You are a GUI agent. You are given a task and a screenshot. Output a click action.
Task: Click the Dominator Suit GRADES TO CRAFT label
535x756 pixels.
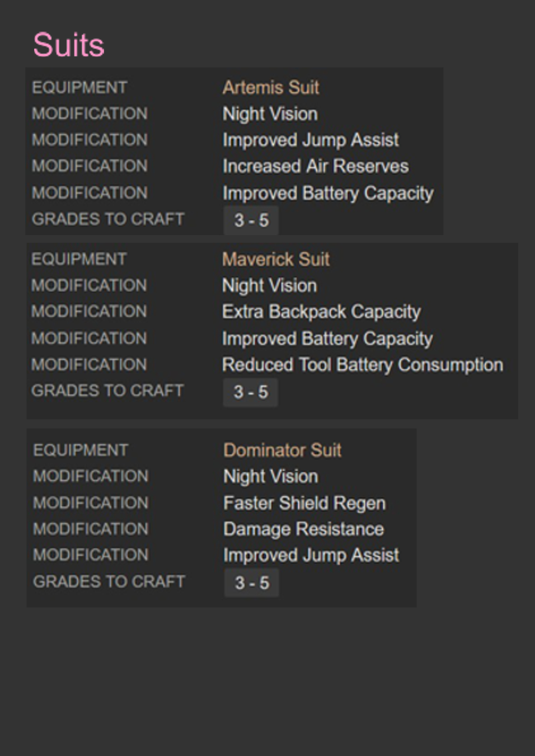coord(109,582)
